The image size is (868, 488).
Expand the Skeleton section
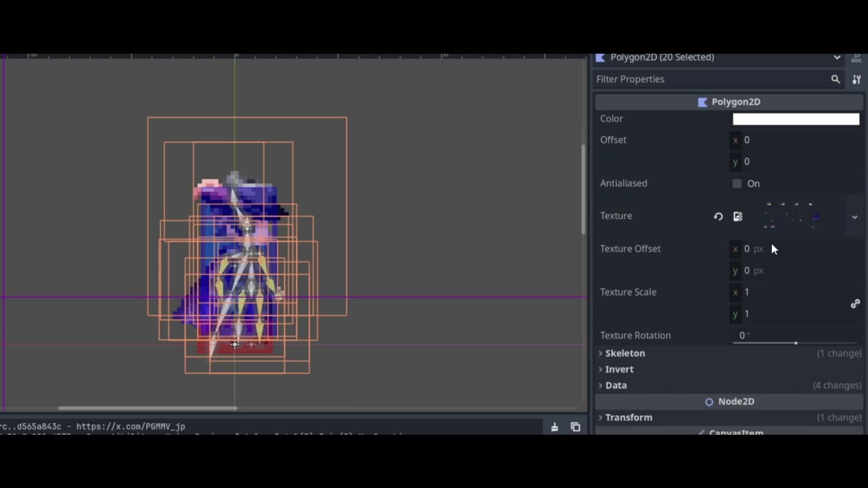tap(625, 353)
